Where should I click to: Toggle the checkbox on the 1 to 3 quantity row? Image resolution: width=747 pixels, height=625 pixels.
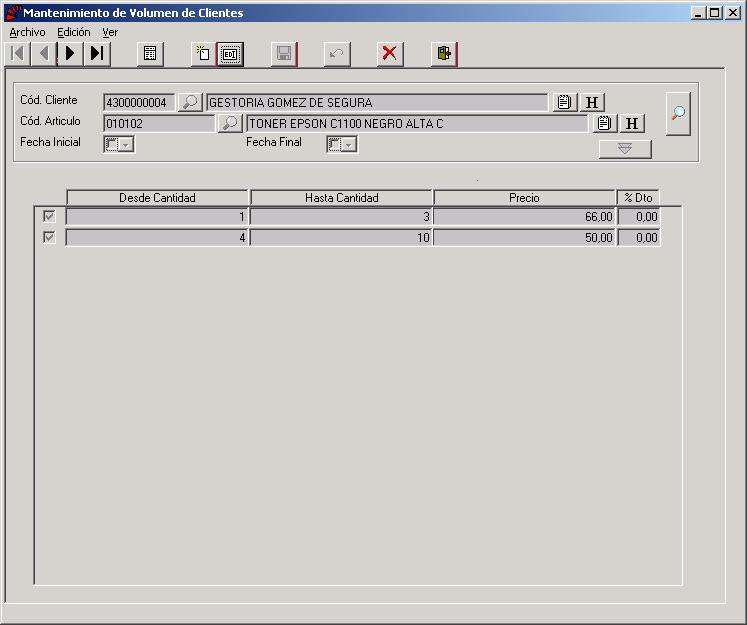tap(49, 216)
